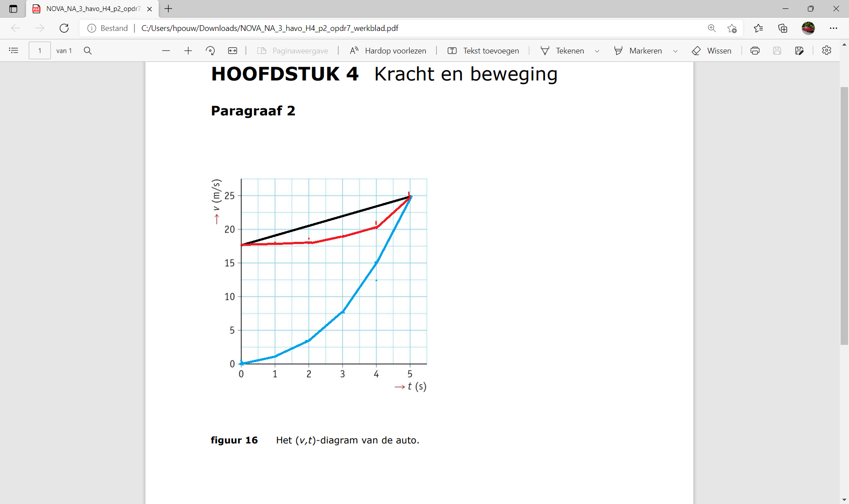Click the HOOFDSTUK 4 heading text
The image size is (849, 504).
(285, 74)
